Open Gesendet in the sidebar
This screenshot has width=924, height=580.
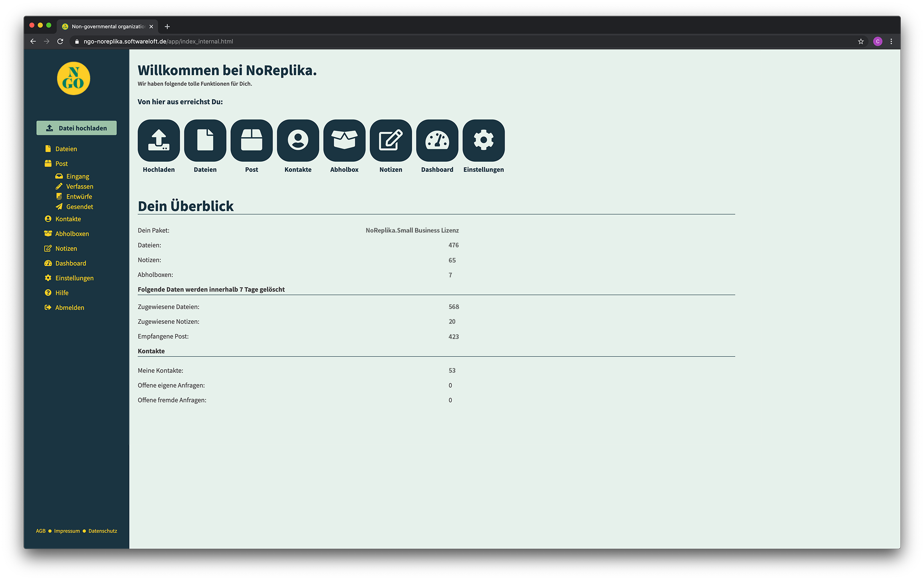point(79,207)
